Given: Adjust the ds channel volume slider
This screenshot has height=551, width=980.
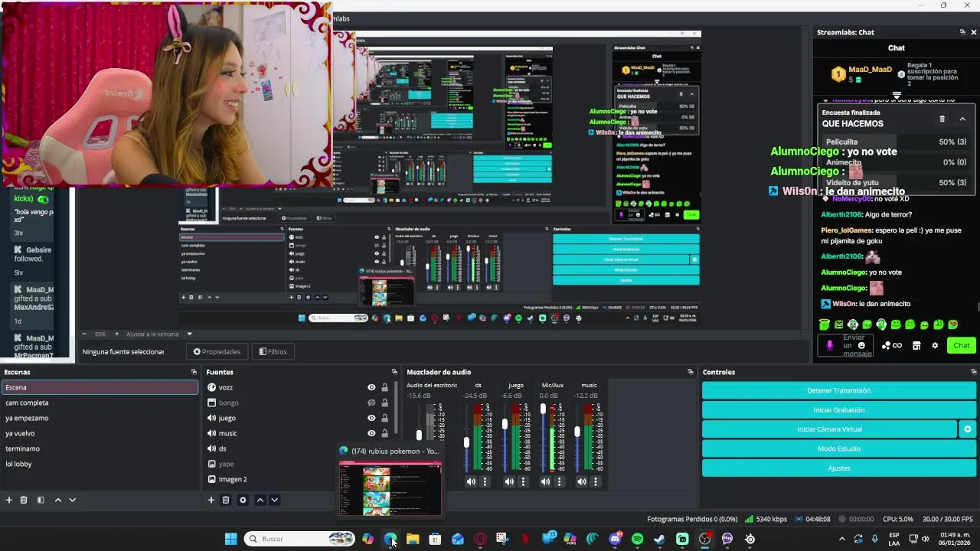Looking at the screenshot, I should (466, 442).
